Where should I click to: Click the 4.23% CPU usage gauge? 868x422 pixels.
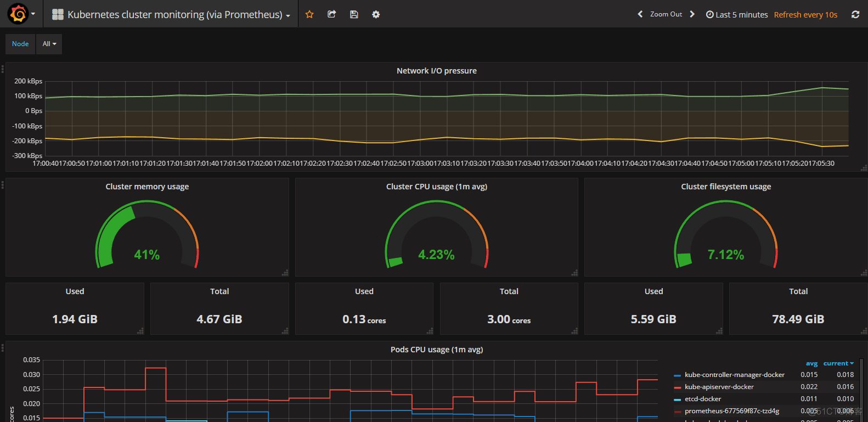tap(437, 235)
